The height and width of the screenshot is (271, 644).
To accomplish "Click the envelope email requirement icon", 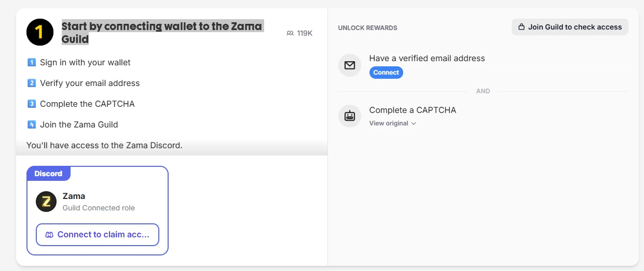I will click(x=350, y=65).
